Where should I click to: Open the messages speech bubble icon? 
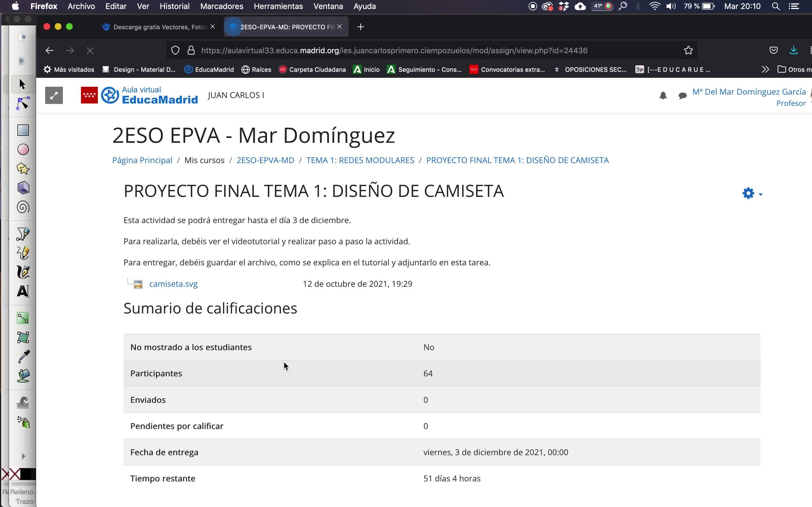pos(682,96)
